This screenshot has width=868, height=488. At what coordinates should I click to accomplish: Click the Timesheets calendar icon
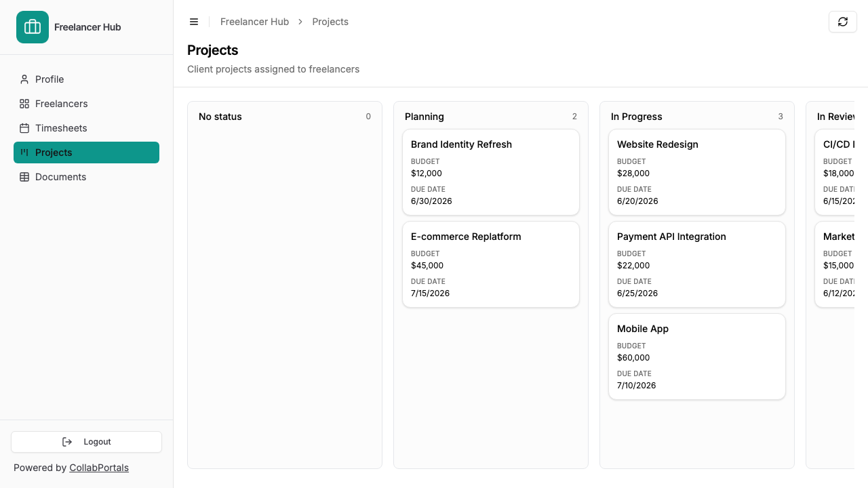click(24, 128)
